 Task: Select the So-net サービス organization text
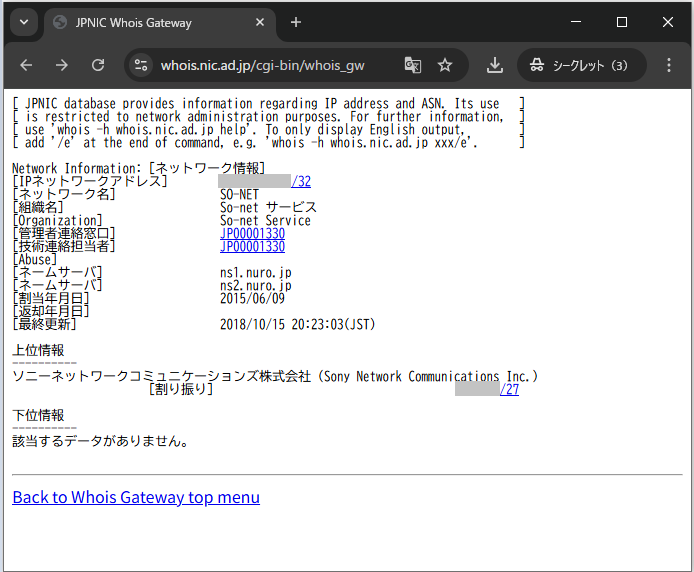click(268, 207)
